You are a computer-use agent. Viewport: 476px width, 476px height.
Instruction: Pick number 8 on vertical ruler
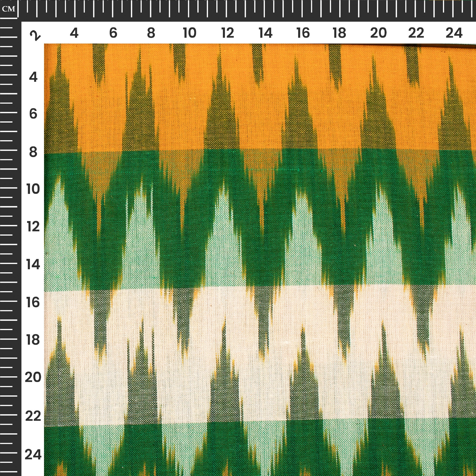(33, 152)
